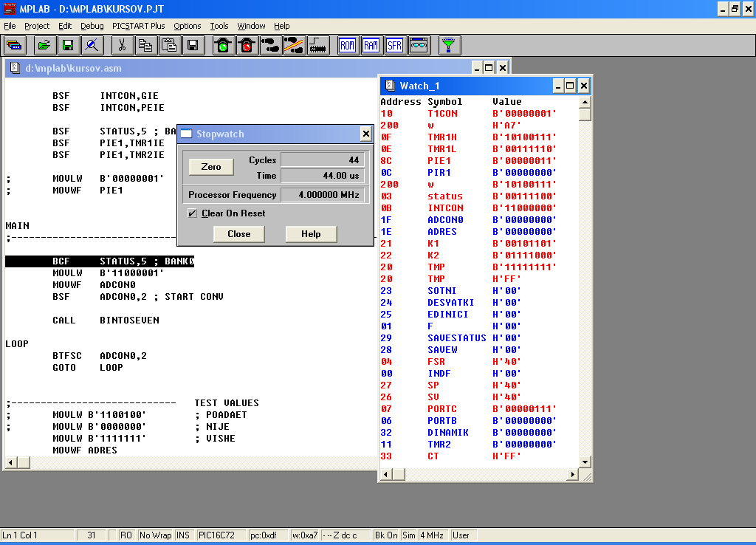
Task: Click the MPLAB application title bar icon
Action: pos(9,9)
